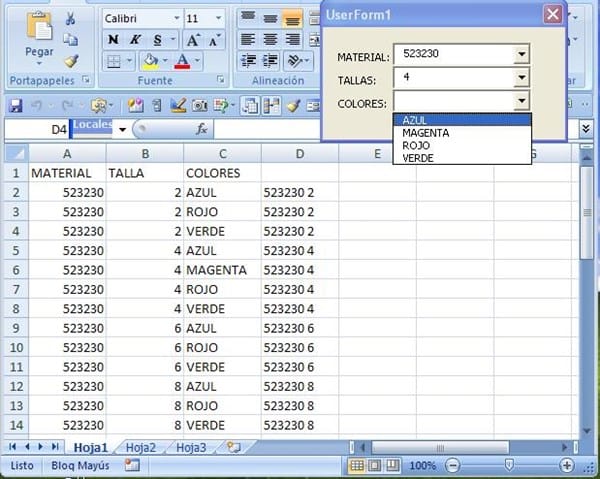Click the scissors Cut icon
Viewport: 600px width, 479px height.
pos(70,18)
